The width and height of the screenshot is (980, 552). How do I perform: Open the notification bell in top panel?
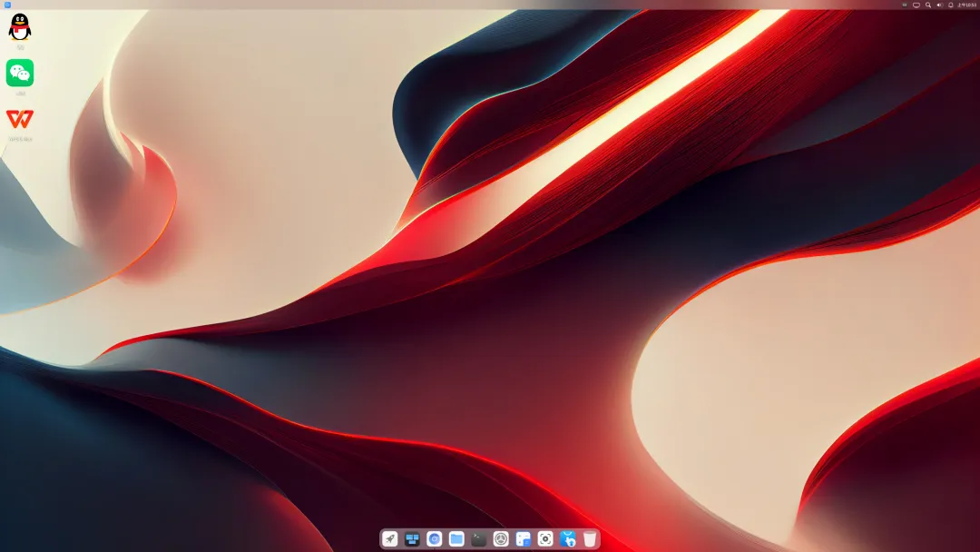point(951,5)
